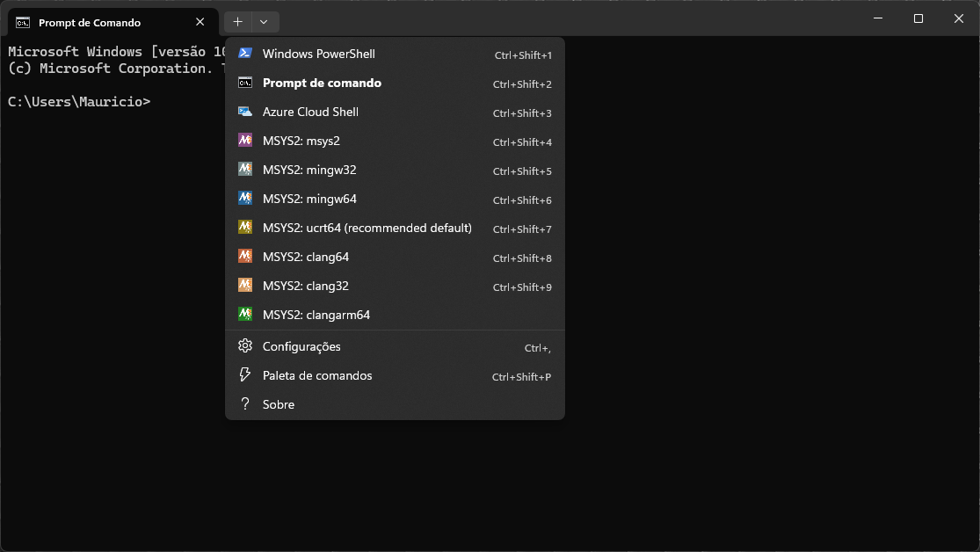Click the green MSYS2 clangarm64 icon
Screen dimensions: 980x552
(245, 315)
